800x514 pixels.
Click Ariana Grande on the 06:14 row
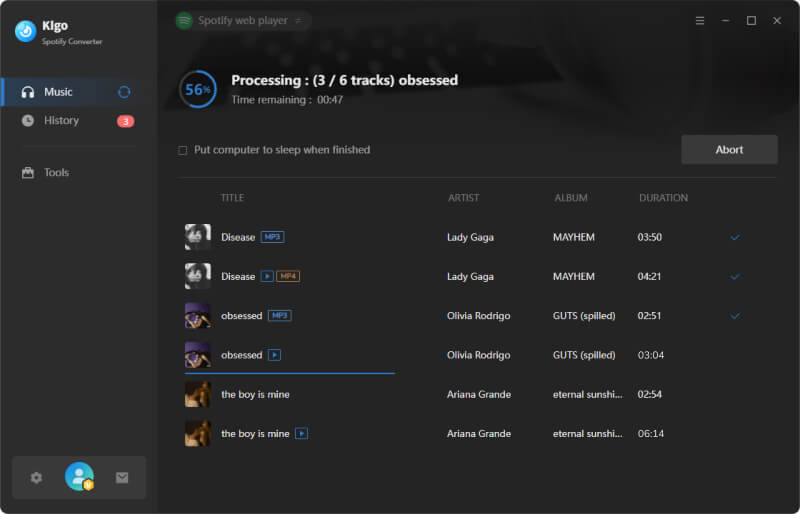(479, 433)
